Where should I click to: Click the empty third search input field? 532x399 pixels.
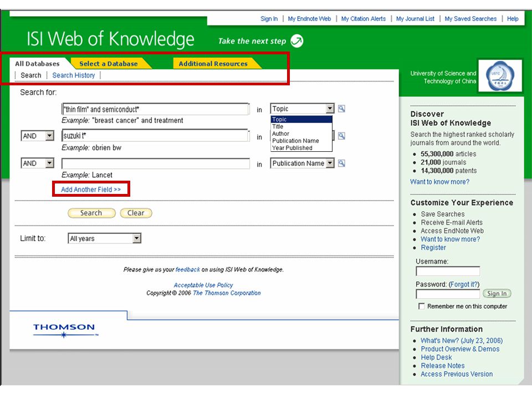155,163
